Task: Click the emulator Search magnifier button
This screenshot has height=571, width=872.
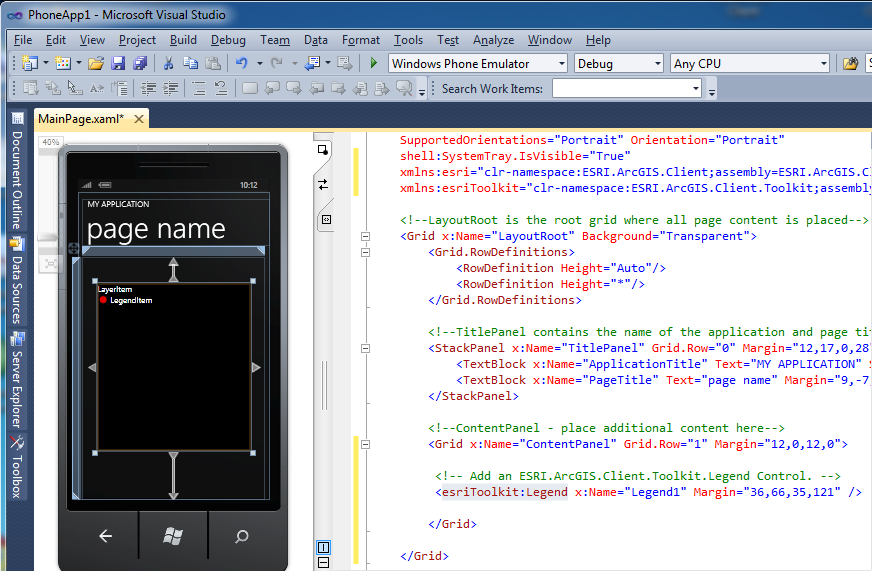Action: [x=241, y=536]
